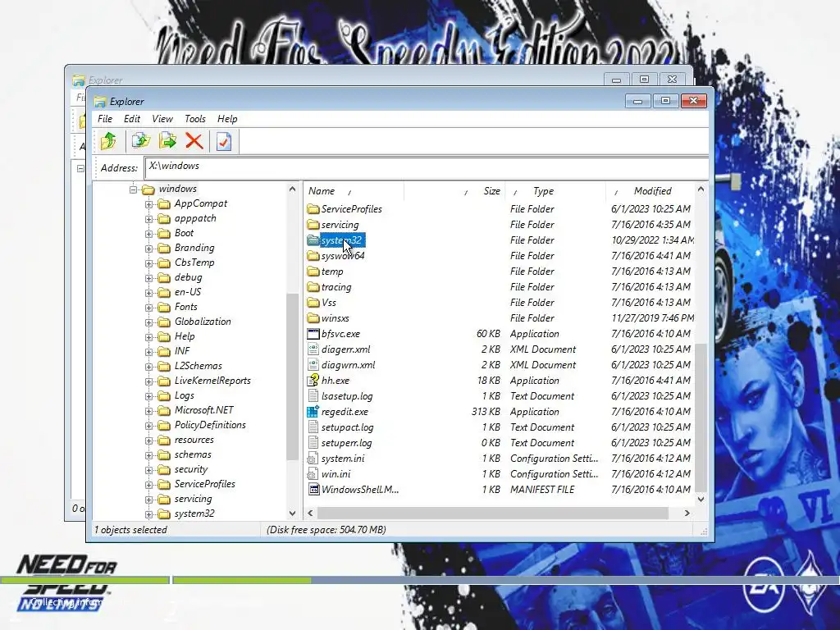The width and height of the screenshot is (840, 630).
Task: Sort by the Name column header
Action: tap(354, 191)
